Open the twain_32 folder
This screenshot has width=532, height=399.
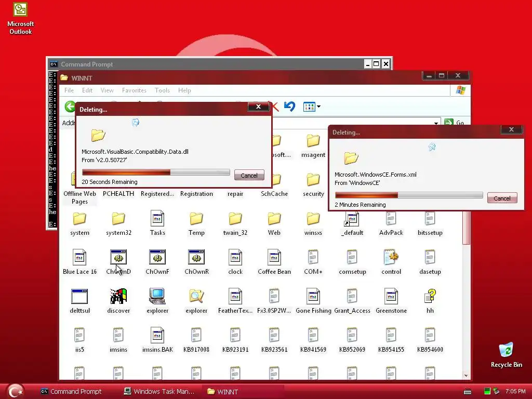pyautogui.click(x=235, y=219)
